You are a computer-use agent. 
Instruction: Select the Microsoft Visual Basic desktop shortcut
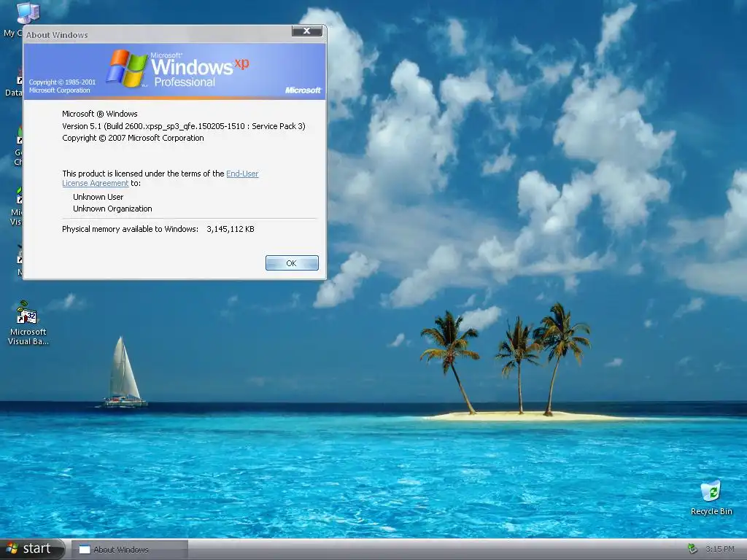28,323
